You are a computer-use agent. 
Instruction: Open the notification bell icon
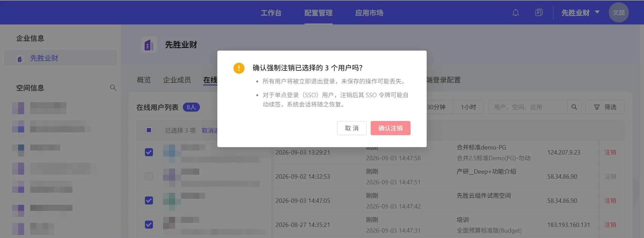pos(516,13)
